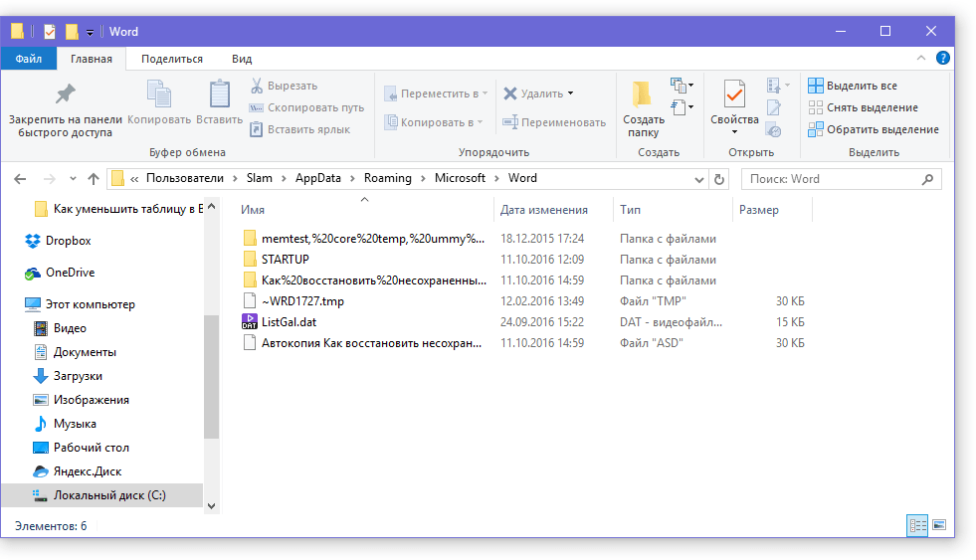Open Яндекс.Диск in navigation pane

[x=78, y=471]
